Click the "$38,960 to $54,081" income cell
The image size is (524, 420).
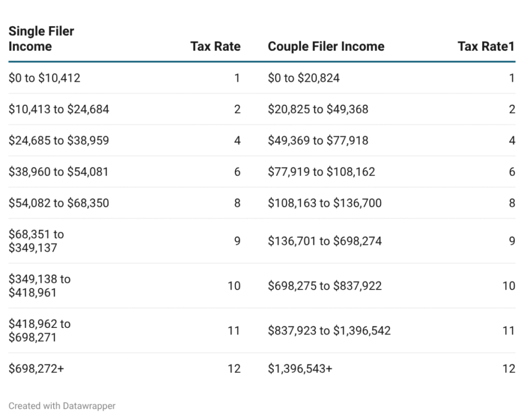pos(59,172)
